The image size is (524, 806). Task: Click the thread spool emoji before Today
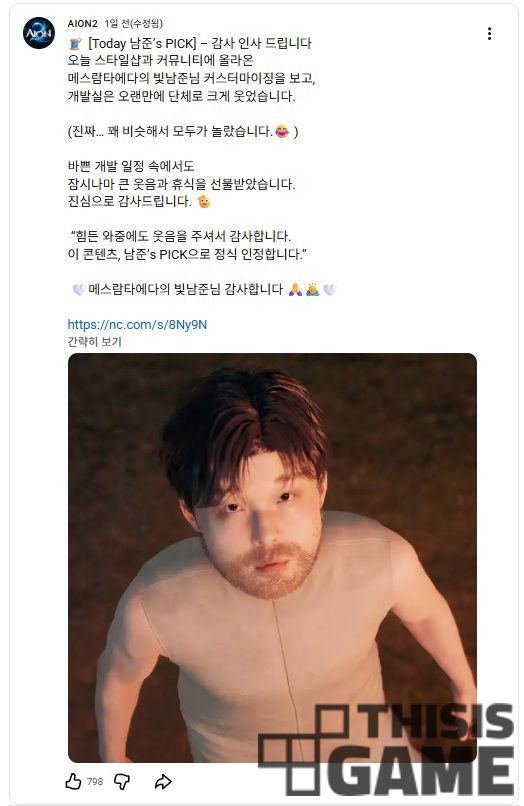76,44
